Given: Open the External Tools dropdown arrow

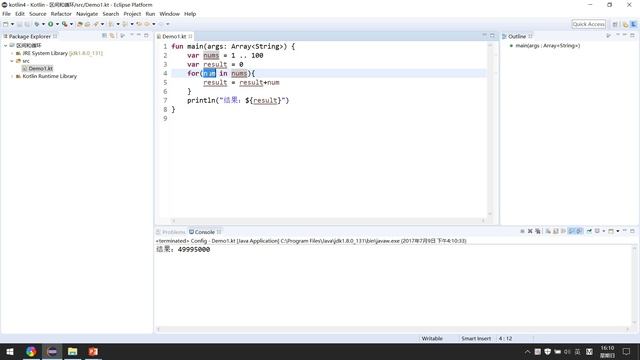Looking at the screenshot, I should (x=71, y=24).
